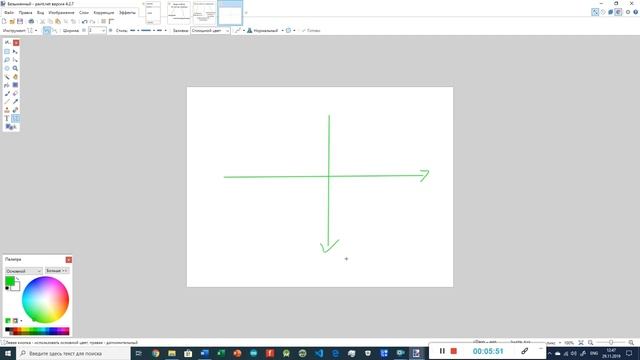Open the Вид menu

(x=40, y=13)
